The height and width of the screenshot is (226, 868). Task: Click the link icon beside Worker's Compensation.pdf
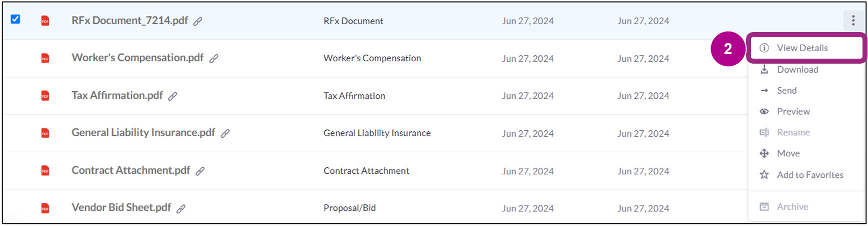click(x=213, y=59)
